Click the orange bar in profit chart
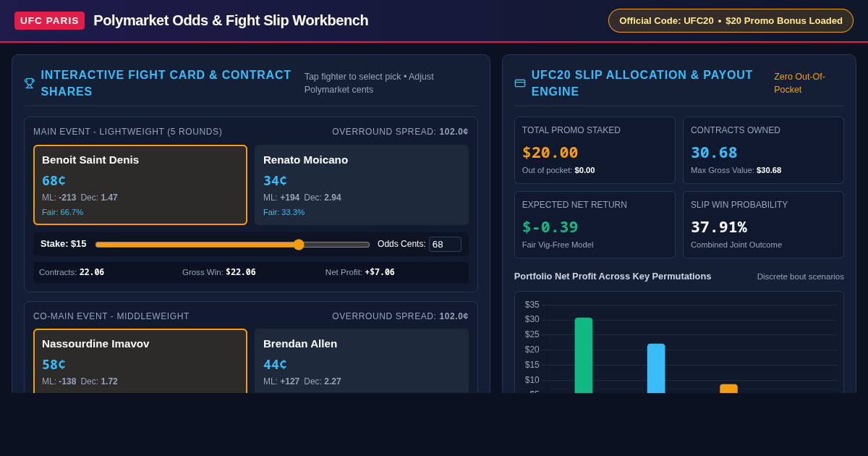Image resolution: width=868 pixels, height=456 pixels. pos(728,389)
